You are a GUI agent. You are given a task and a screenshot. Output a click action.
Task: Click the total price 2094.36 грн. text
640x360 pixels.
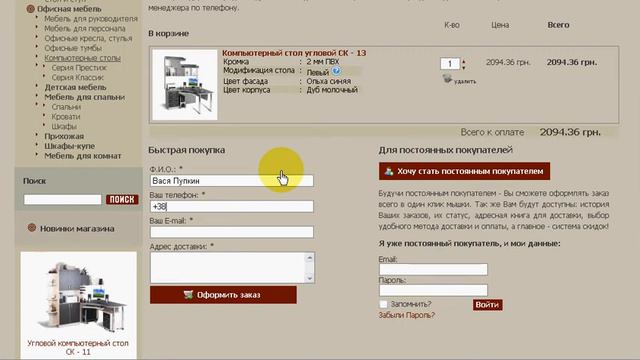[x=570, y=132]
